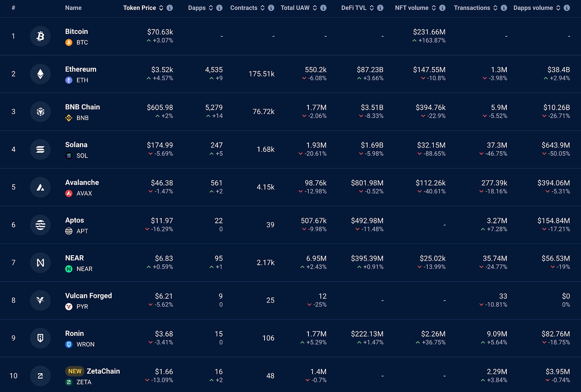Open the Avalanche chain link
Image resolution: width=581 pixels, height=392 pixels.
coord(82,182)
